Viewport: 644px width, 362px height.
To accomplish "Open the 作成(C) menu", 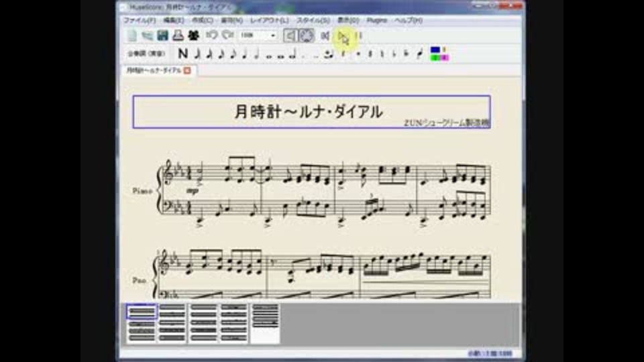I will point(203,20).
